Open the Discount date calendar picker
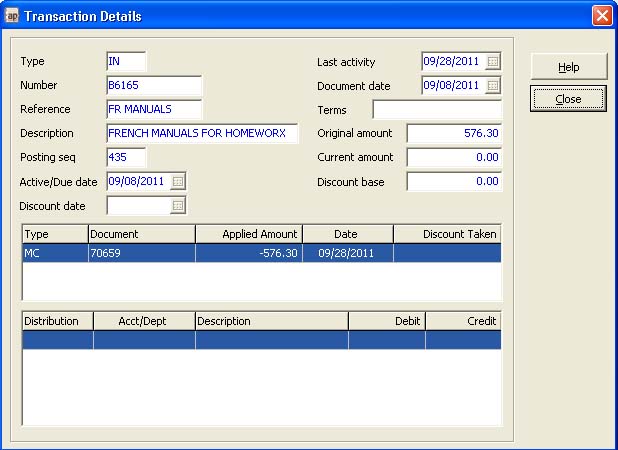Image resolution: width=618 pixels, height=450 pixels. coord(178,206)
